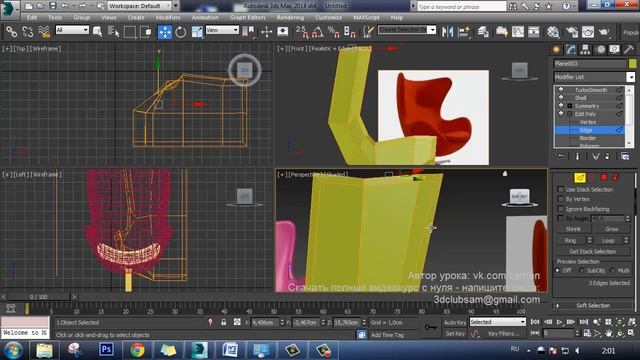Click the Get Stack Selection button

[593, 251]
